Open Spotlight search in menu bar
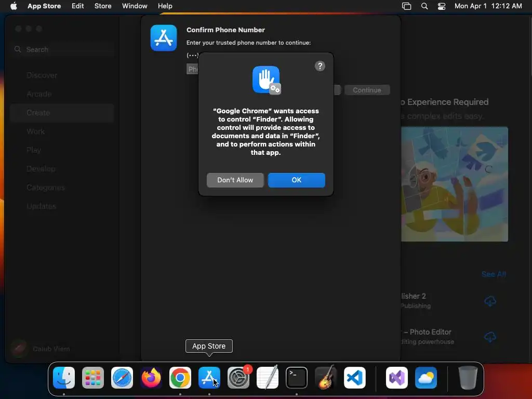Image resolution: width=532 pixels, height=399 pixels. (x=424, y=6)
